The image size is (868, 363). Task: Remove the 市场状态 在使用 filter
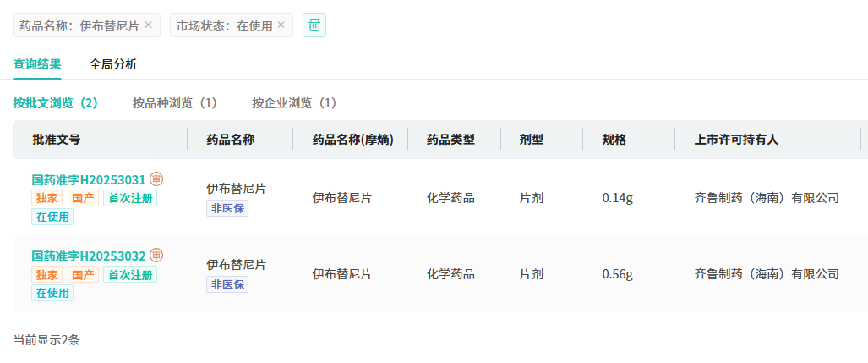click(x=281, y=25)
